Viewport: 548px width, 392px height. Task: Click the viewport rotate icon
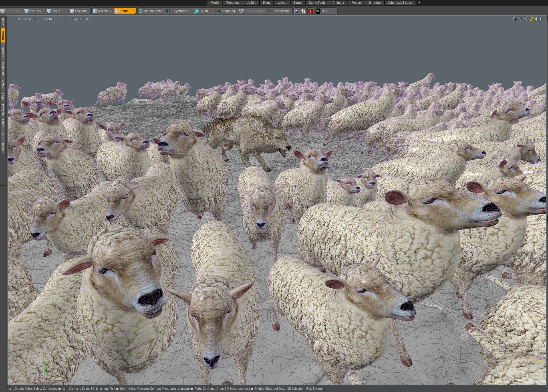tap(520, 19)
